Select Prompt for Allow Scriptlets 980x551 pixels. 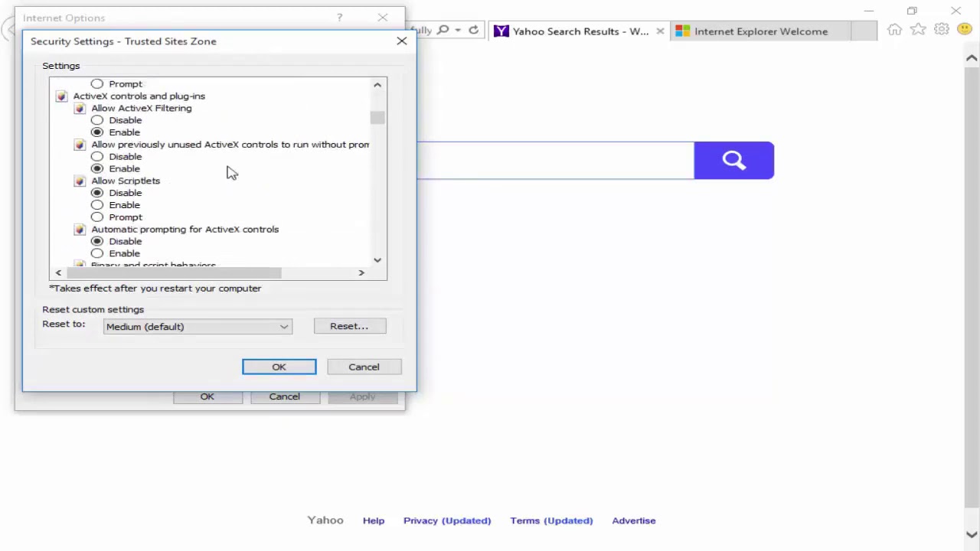point(97,217)
